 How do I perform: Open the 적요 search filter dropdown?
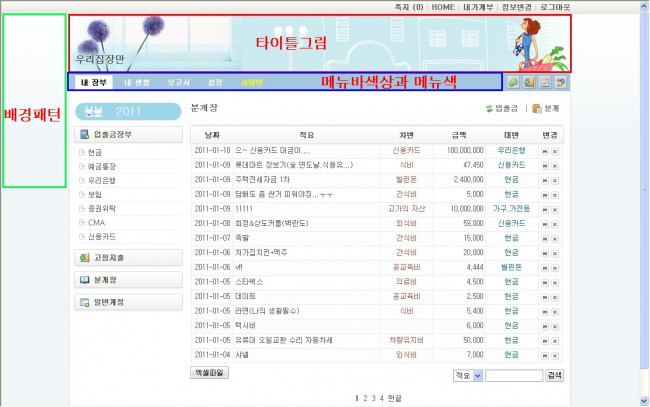point(465,375)
